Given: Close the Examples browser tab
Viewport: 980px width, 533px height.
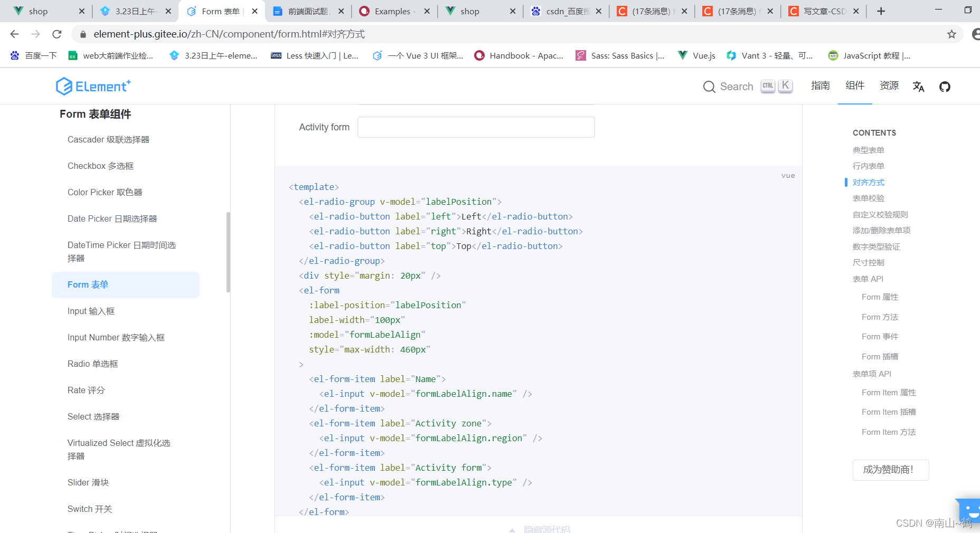Looking at the screenshot, I should [427, 11].
